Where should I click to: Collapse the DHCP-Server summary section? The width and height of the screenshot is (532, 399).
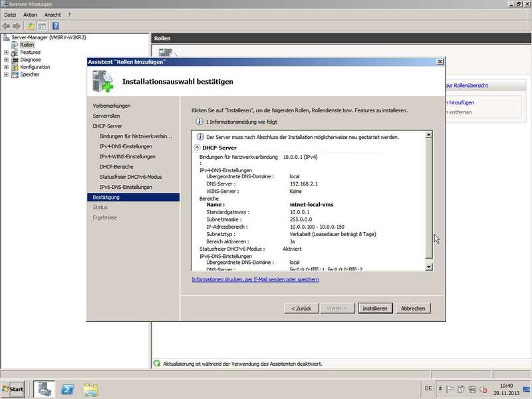coord(197,148)
